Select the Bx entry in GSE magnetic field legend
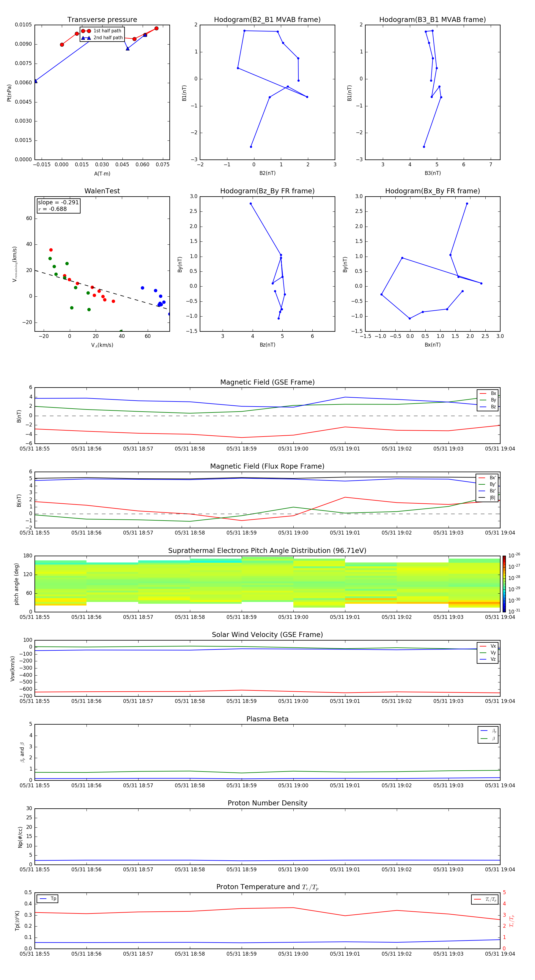This screenshot has height=980, width=535. pyautogui.click(x=488, y=393)
